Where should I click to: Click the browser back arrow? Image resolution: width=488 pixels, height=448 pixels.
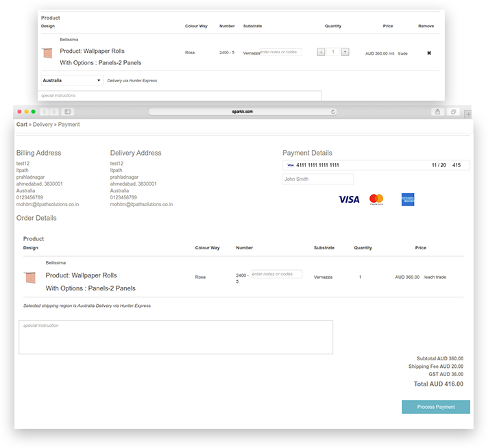(x=45, y=112)
